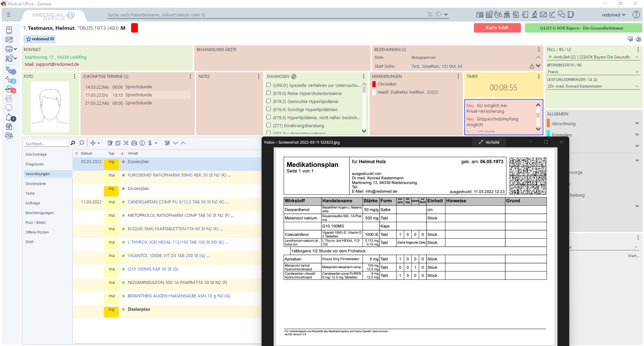The width and height of the screenshot is (644, 346).
Task: Check E78.0 Reine Hypercholesterinämie
Action: pos(268,93)
